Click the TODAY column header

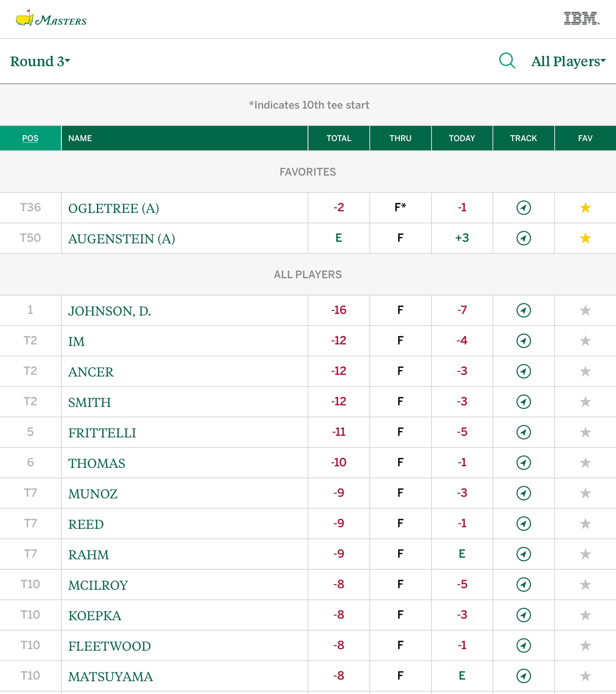(x=462, y=138)
